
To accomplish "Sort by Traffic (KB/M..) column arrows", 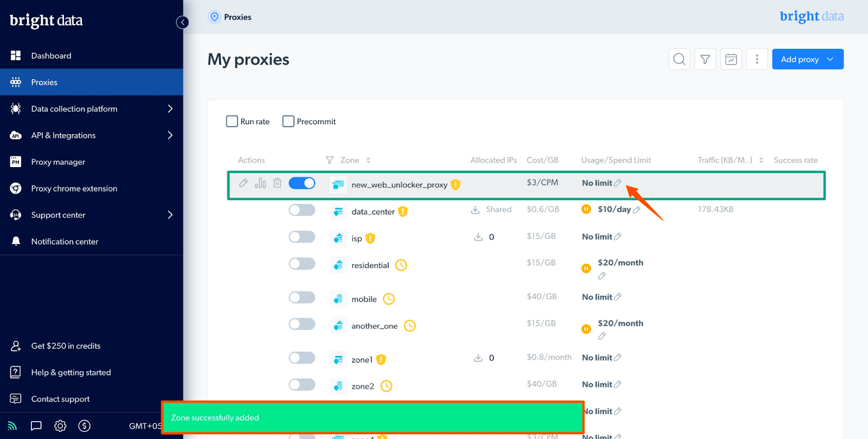I will click(761, 160).
